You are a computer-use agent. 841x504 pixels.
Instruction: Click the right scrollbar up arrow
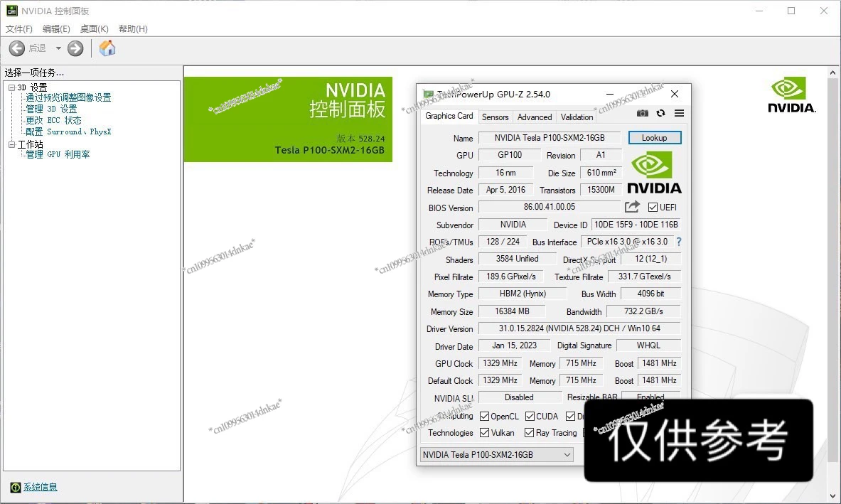[x=832, y=73]
